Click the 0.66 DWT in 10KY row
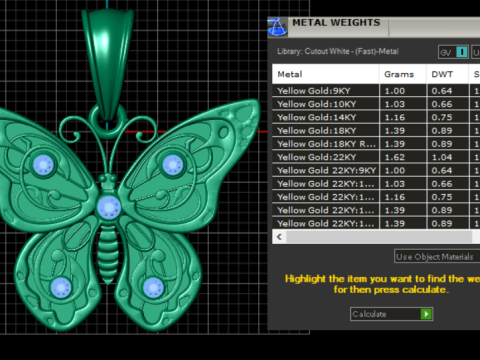The image size is (480, 360). pyautogui.click(x=442, y=104)
